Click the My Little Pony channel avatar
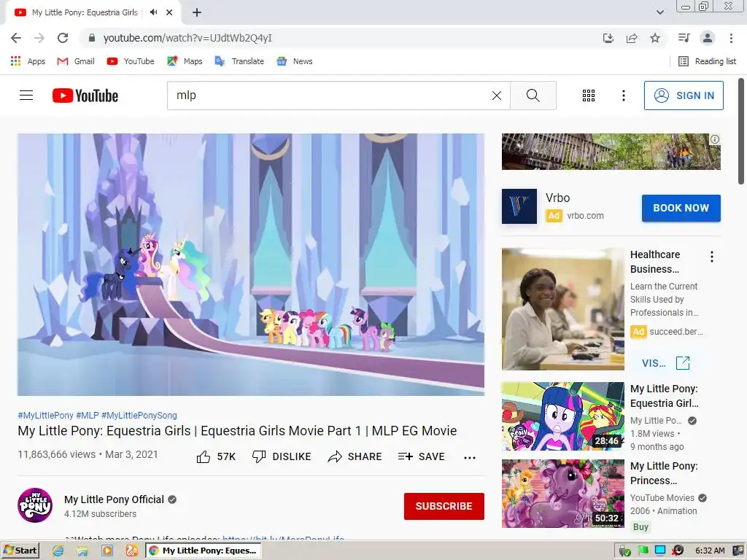The height and width of the screenshot is (560, 747). click(x=35, y=505)
